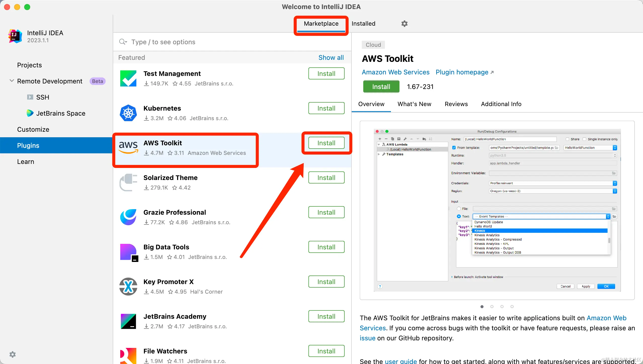Click the JetBrains Academy plugin icon
643x364 pixels.
(x=128, y=321)
